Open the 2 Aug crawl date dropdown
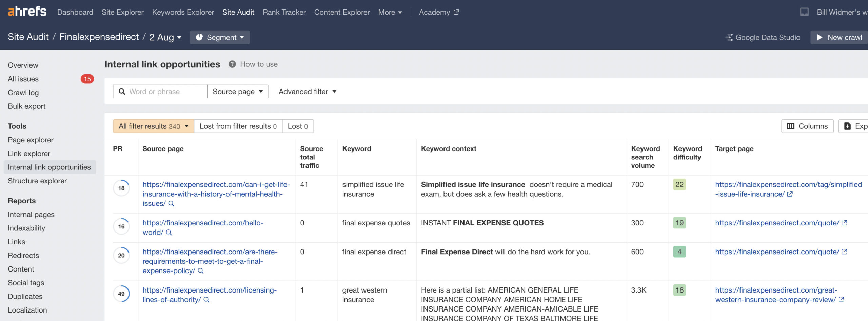 (x=165, y=37)
